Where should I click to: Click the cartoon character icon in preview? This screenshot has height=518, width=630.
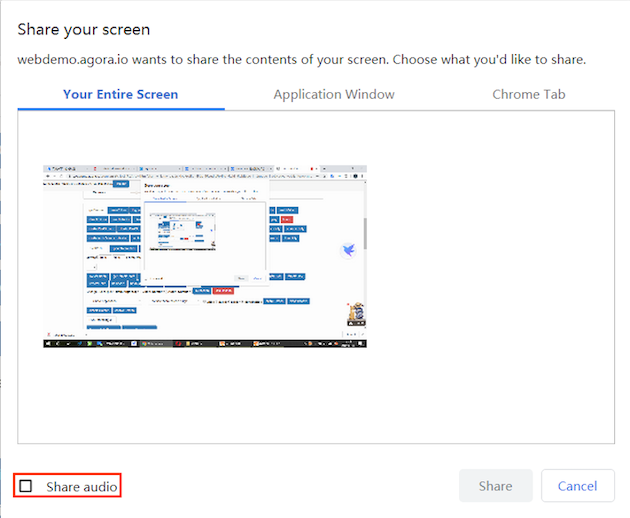(354, 315)
